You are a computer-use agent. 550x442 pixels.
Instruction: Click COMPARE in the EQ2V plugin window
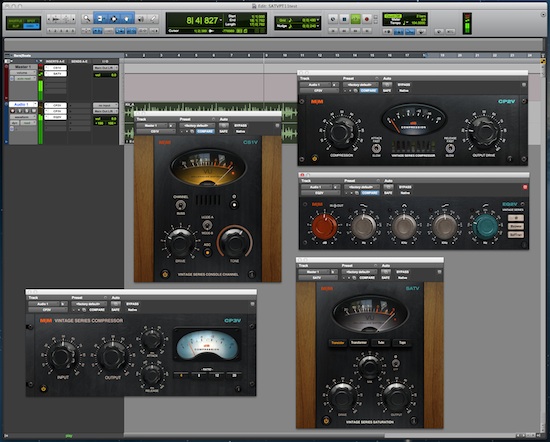(x=370, y=193)
